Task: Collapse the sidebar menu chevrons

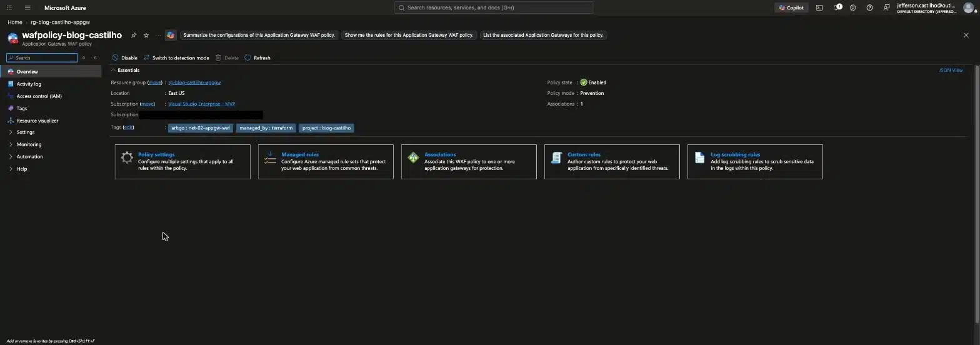Action: tap(95, 57)
